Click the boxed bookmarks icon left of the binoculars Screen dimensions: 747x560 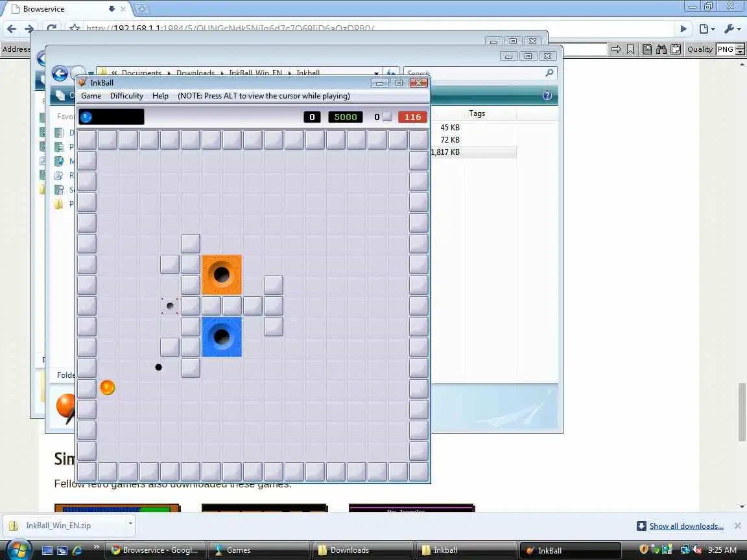[647, 49]
